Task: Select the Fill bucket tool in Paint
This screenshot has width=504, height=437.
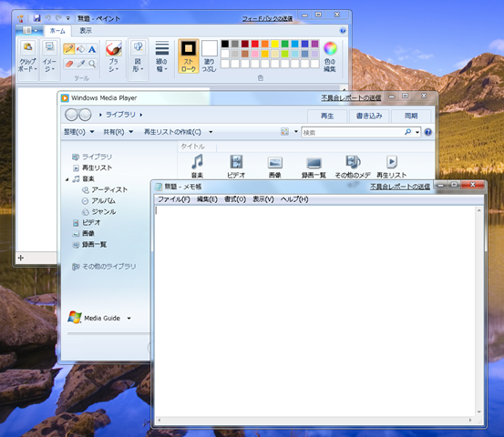Action: 81,49
